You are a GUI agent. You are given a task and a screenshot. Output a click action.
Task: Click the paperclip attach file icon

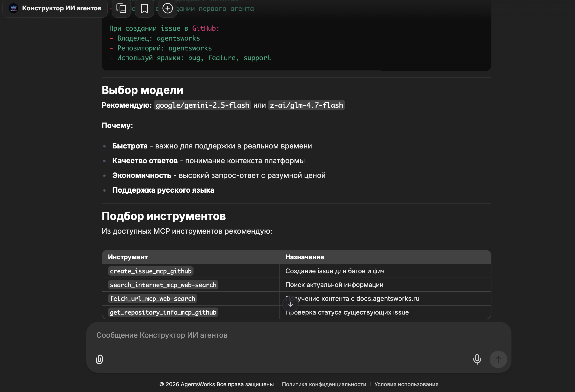pos(99,359)
